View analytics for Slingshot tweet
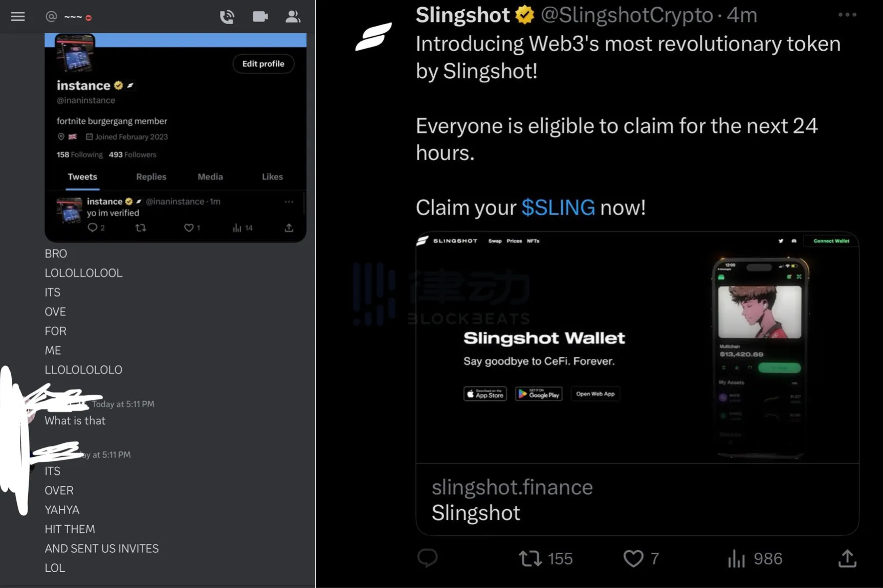Screen dimensions: 883x588 (x=736, y=558)
